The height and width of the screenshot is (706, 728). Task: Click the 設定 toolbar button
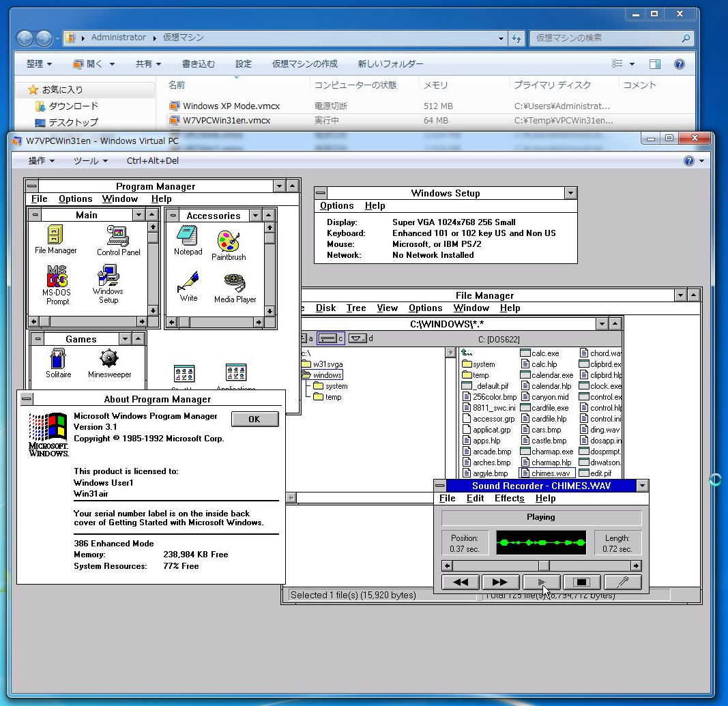coord(244,64)
